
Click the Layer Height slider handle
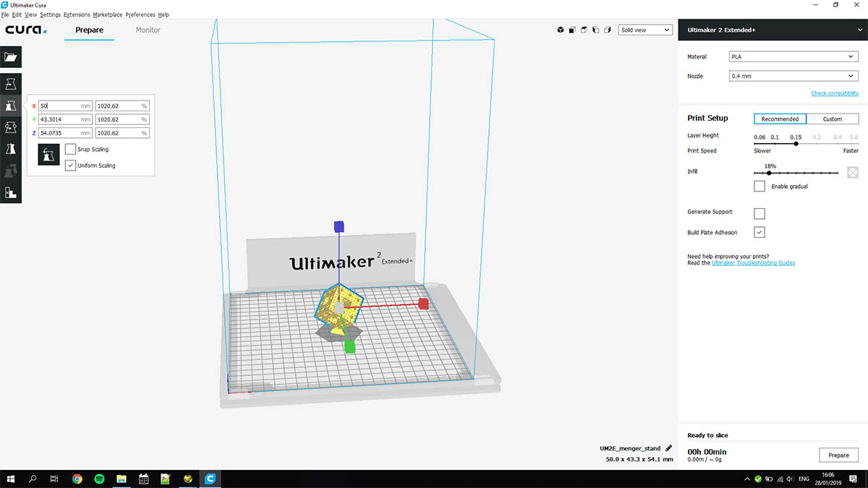pyautogui.click(x=796, y=143)
